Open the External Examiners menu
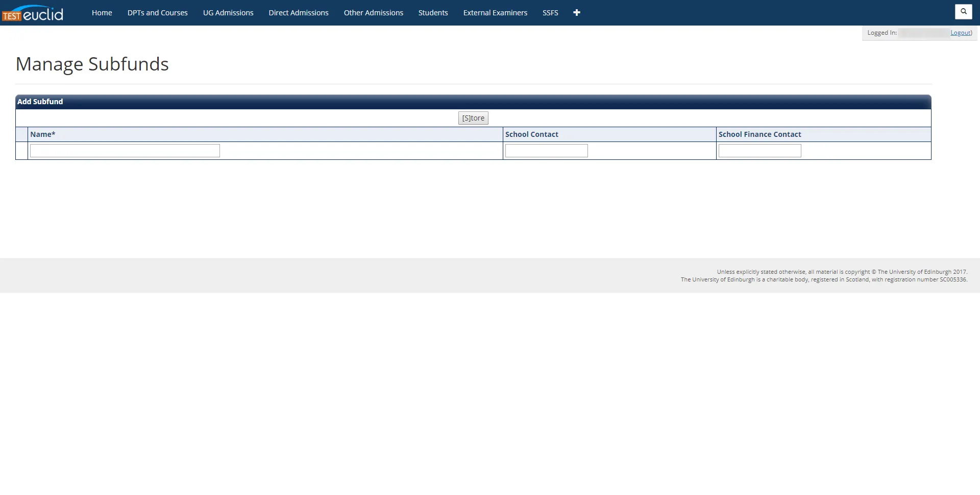980x495 pixels. point(495,12)
